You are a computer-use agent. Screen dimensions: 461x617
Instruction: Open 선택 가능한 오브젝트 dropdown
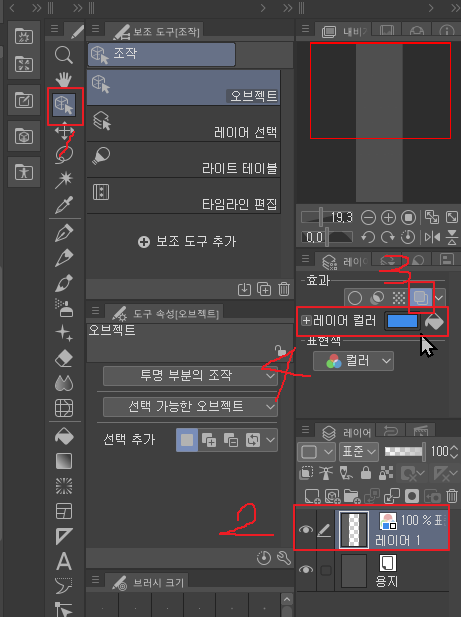point(190,406)
